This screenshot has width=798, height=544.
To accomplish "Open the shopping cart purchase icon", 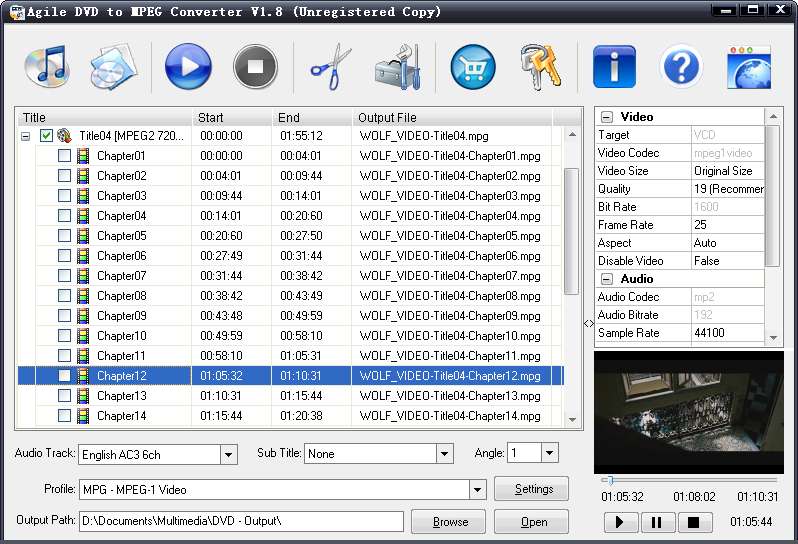I will click(473, 67).
